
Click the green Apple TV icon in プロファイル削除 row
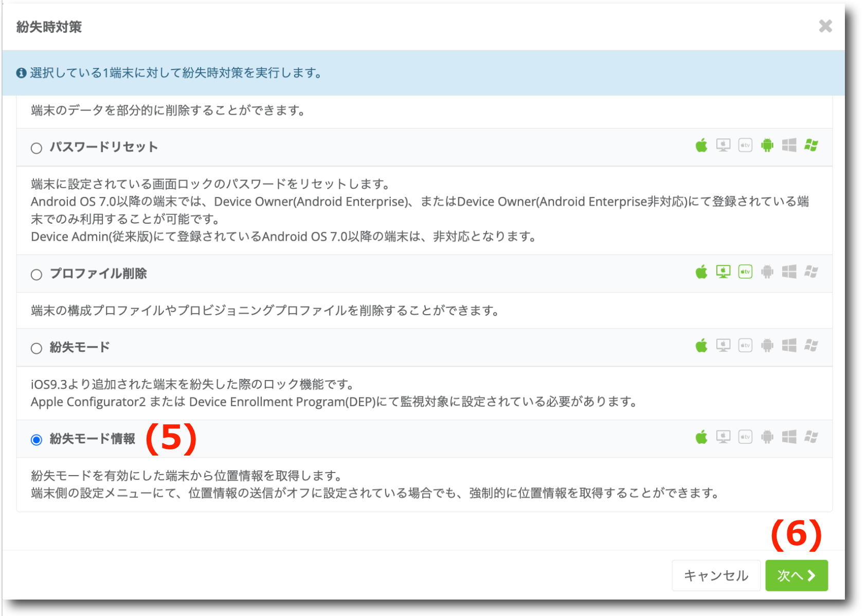point(745,271)
